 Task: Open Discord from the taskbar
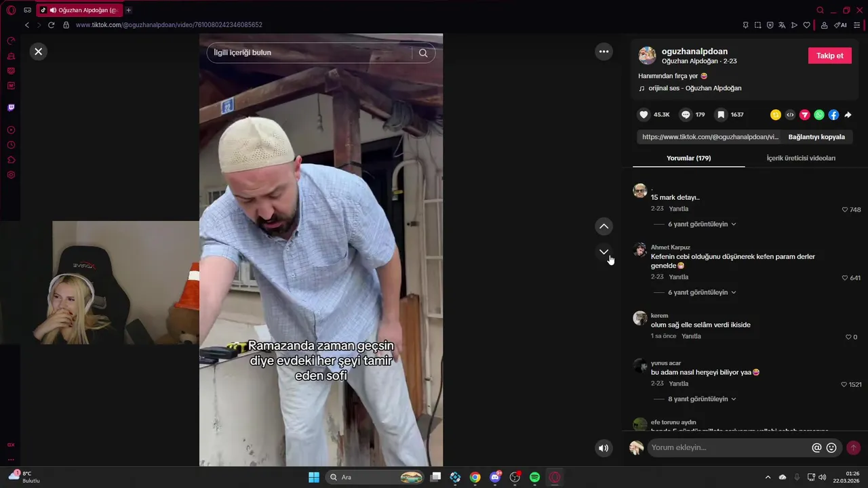[x=496, y=477]
